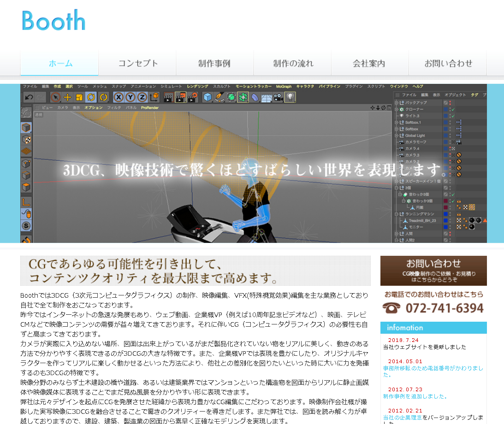Image resolution: width=504 pixels, height=424 pixels.
Task: Click the 当社ウェブサイトを更新しました news text
Action: pyautogui.click(x=424, y=347)
